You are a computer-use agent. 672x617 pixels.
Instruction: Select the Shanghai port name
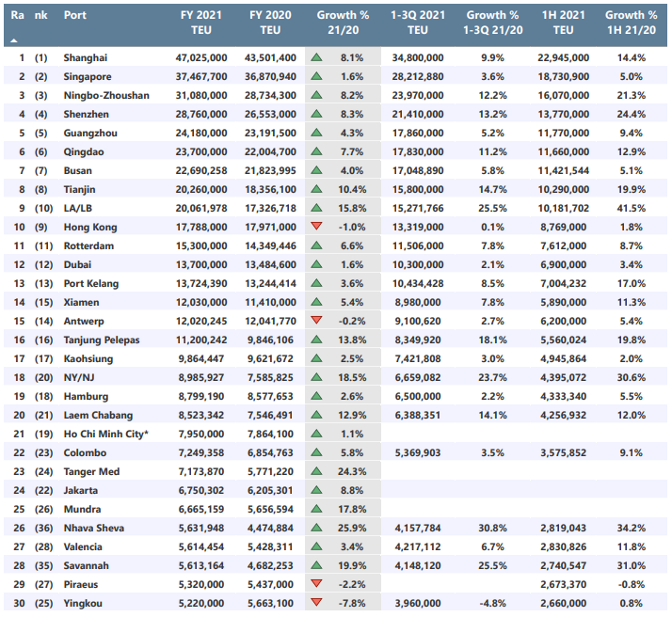pyautogui.click(x=86, y=57)
